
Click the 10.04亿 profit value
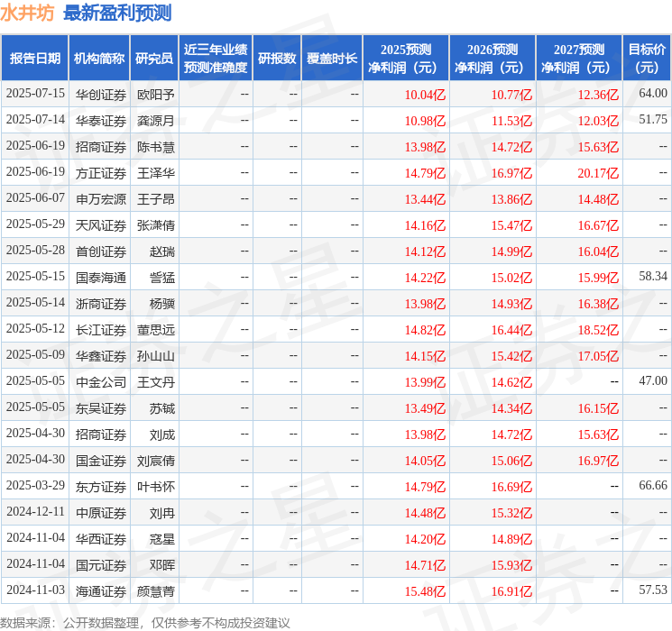pyautogui.click(x=425, y=95)
